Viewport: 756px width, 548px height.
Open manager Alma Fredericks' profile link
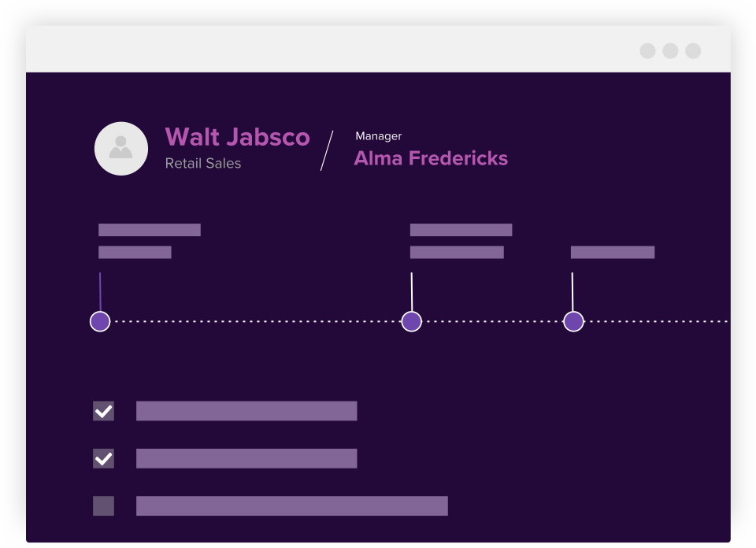click(x=431, y=158)
